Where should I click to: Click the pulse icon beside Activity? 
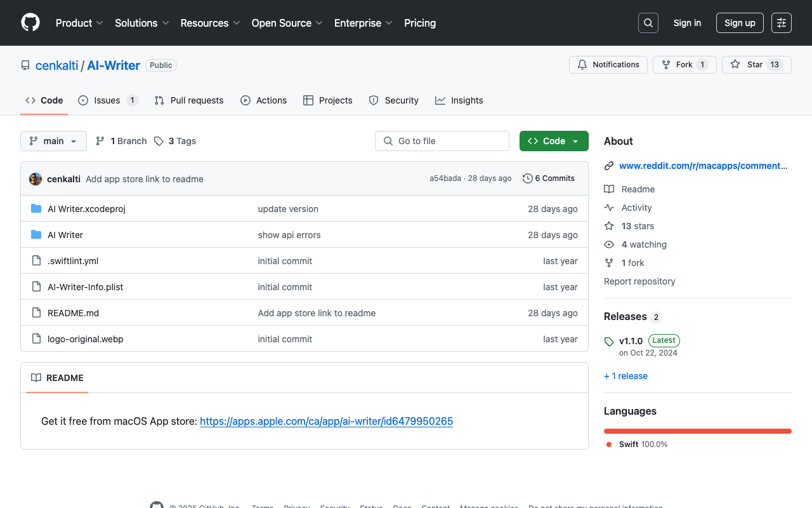coord(609,208)
